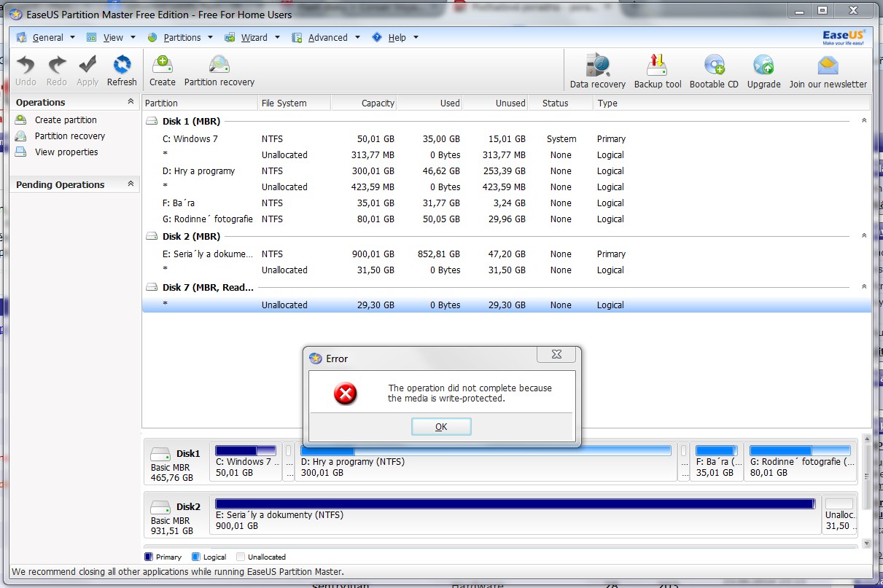Sort by the Used column header
The image size is (883, 588).
[x=429, y=103]
